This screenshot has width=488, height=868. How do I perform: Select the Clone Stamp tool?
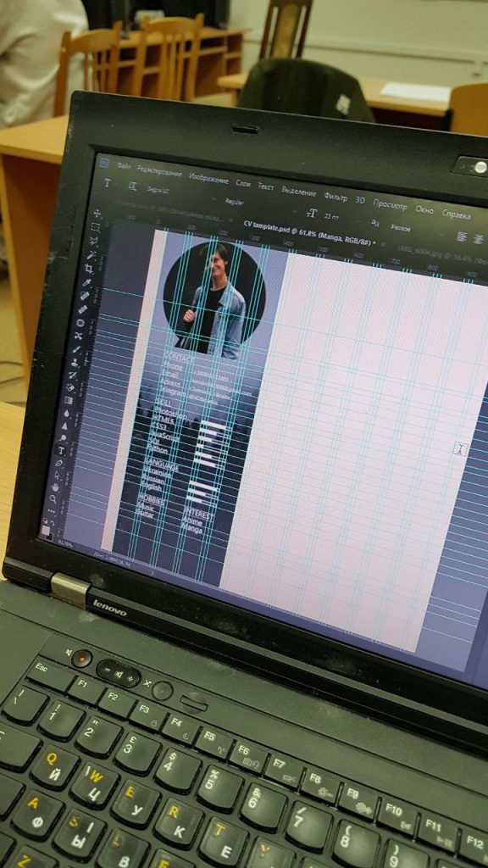75,362
